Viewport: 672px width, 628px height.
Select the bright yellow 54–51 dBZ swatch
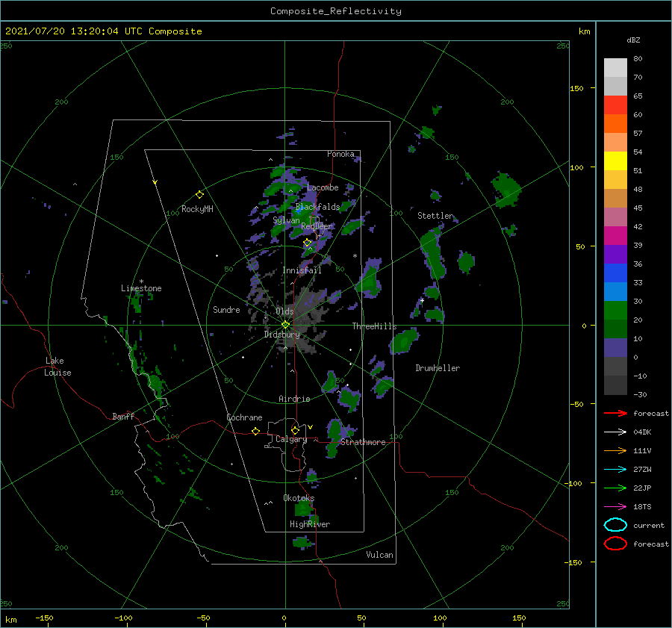coord(615,161)
